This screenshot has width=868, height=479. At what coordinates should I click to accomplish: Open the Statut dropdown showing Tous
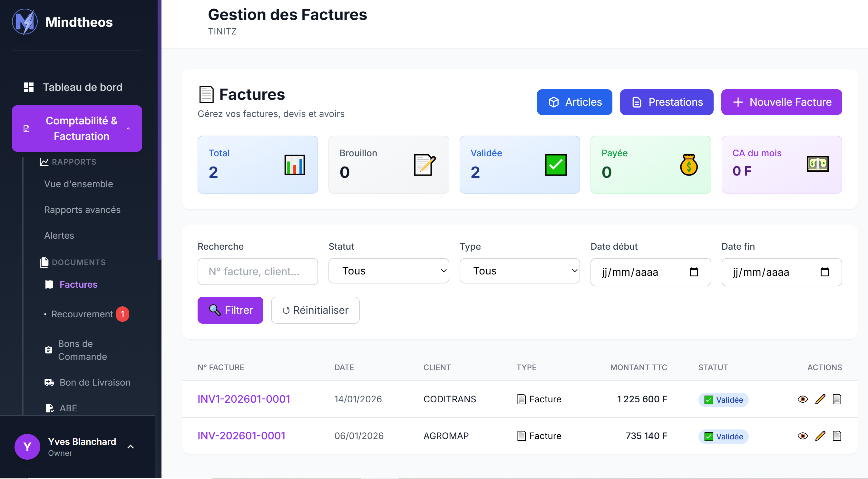(x=388, y=271)
